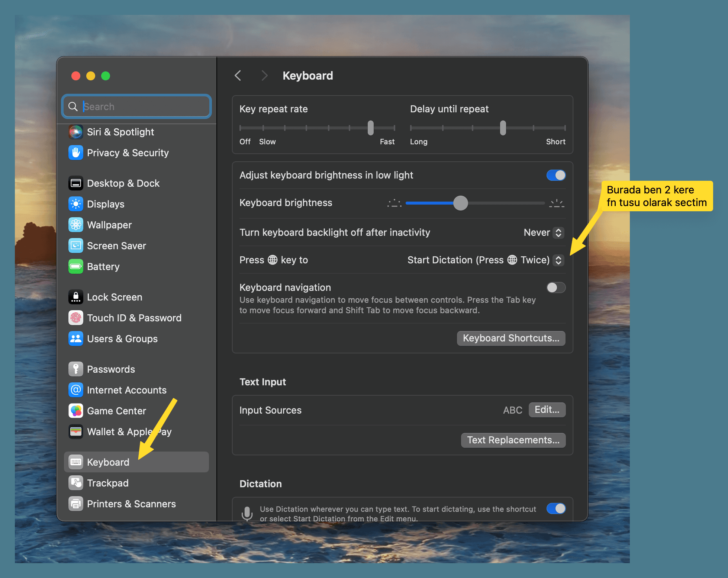Click the Trackpad icon in sidebar

76,483
